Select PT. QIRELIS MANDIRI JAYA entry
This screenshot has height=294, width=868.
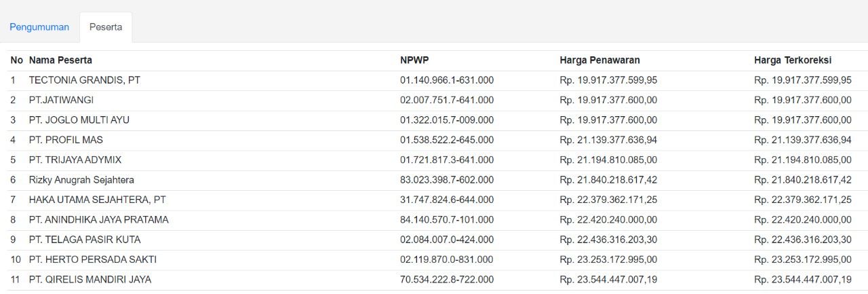coord(90,279)
